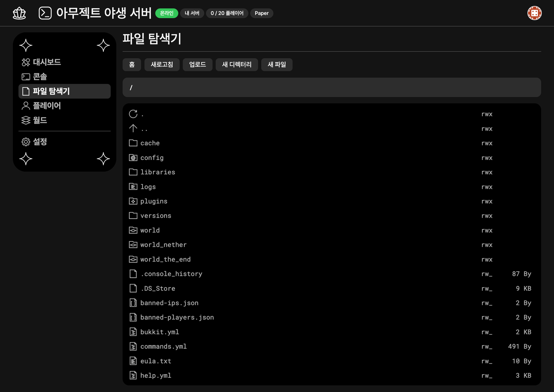The height and width of the screenshot is (392, 554).
Task: Open the logs folder entry
Action: pyautogui.click(x=148, y=187)
